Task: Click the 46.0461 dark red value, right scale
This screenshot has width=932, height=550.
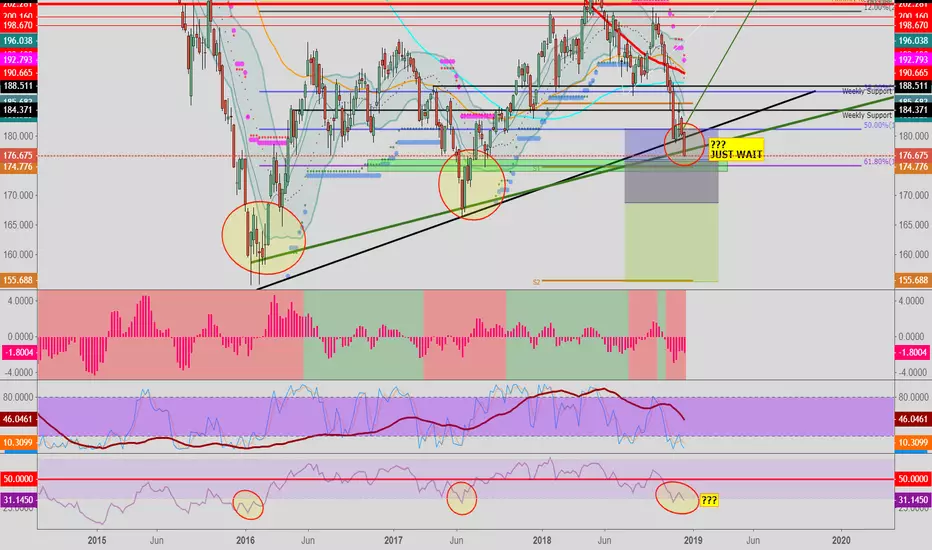Action: 912,419
